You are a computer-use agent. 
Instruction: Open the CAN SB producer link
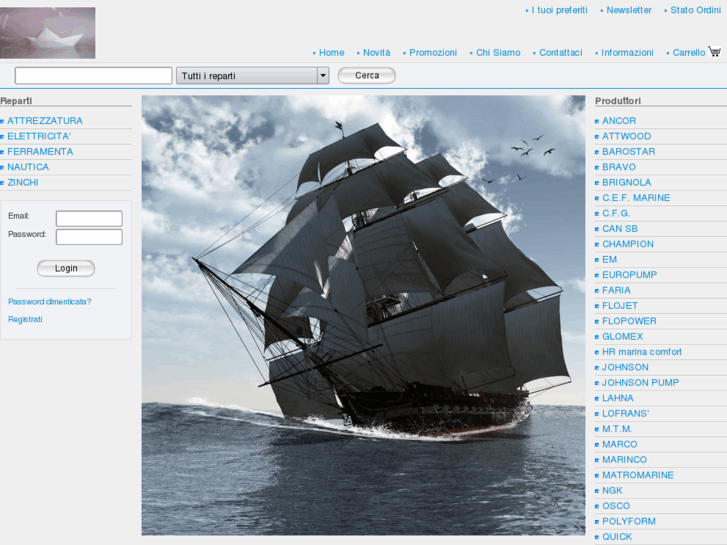click(x=620, y=228)
